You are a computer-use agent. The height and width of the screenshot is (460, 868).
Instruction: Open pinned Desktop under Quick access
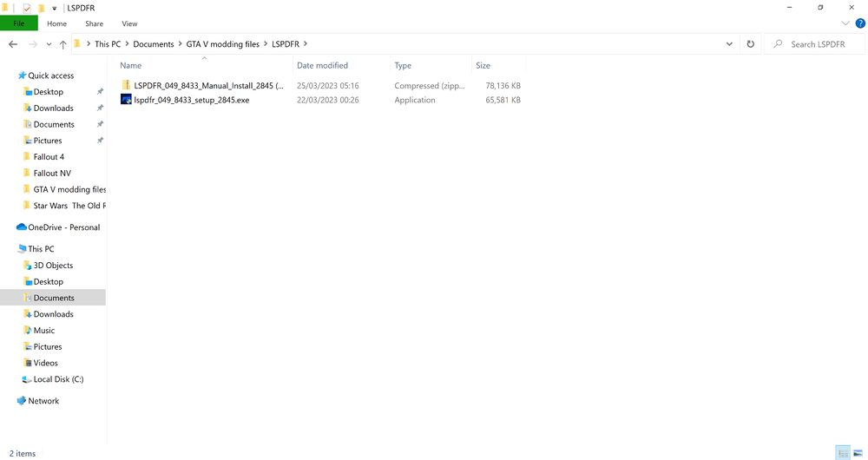[48, 92]
